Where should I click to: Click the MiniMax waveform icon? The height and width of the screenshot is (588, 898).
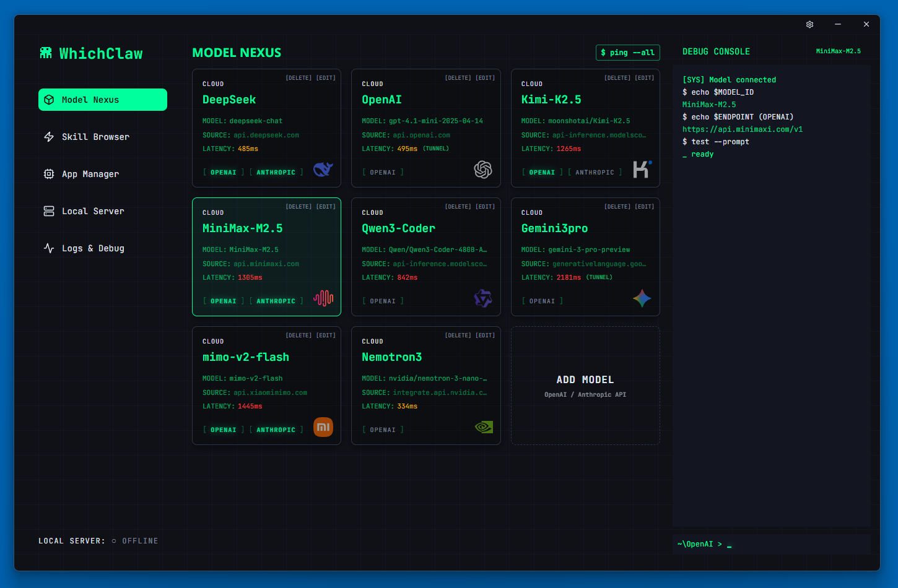[x=323, y=298]
